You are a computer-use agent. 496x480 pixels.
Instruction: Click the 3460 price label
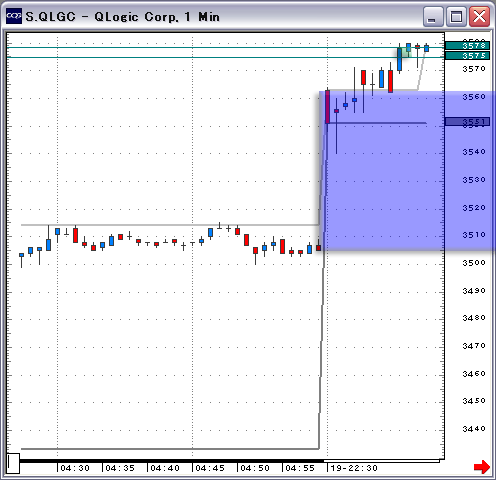pos(474,373)
